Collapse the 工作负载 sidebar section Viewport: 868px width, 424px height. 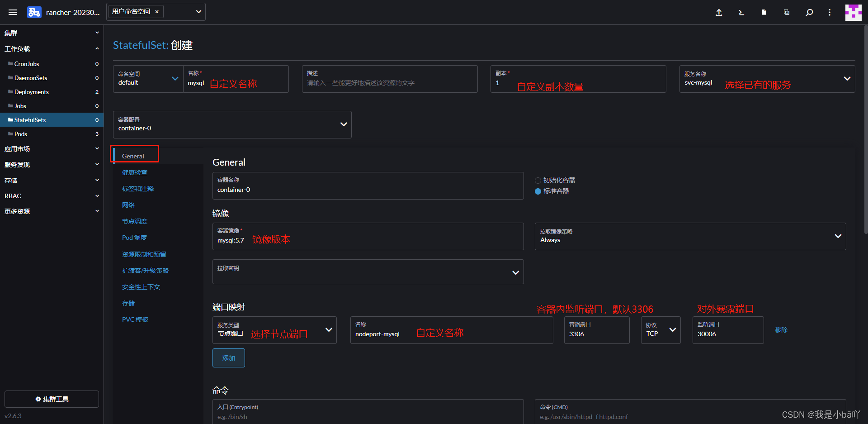click(x=52, y=48)
